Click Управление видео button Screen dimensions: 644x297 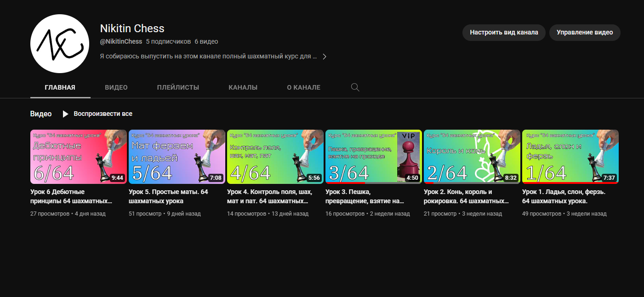(585, 33)
